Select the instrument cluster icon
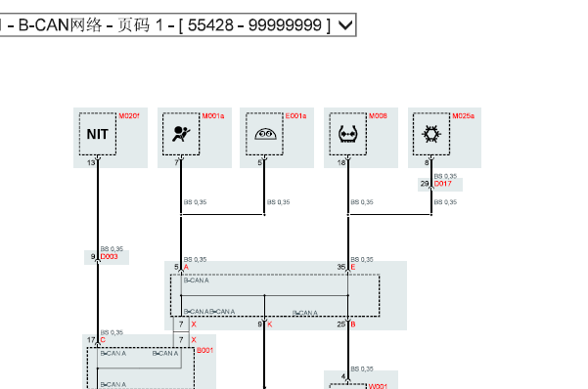This screenshot has height=389, width=588. [265, 134]
